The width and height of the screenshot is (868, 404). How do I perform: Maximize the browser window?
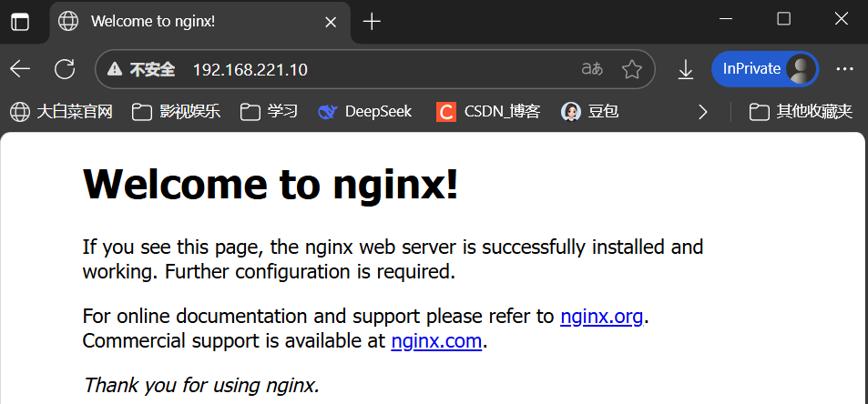(784, 19)
